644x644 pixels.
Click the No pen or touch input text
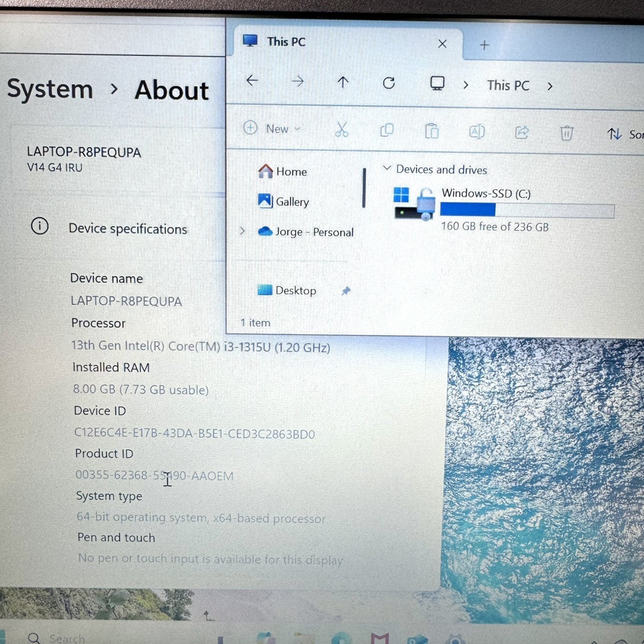click(210, 559)
